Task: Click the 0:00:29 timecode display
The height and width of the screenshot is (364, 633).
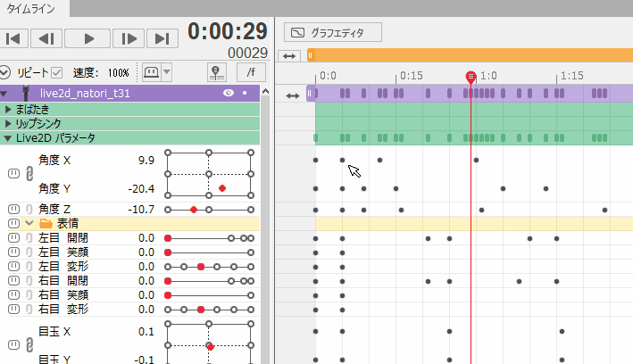Action: coord(228,31)
